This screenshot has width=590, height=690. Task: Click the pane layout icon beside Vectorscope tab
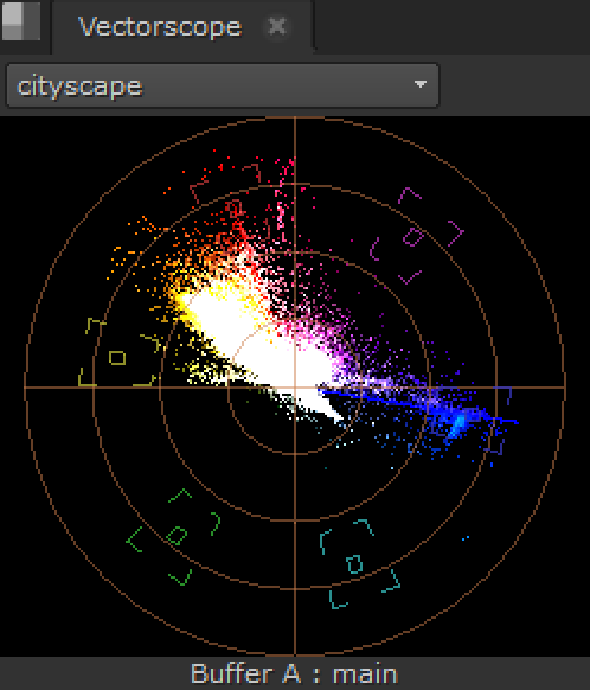(21, 21)
